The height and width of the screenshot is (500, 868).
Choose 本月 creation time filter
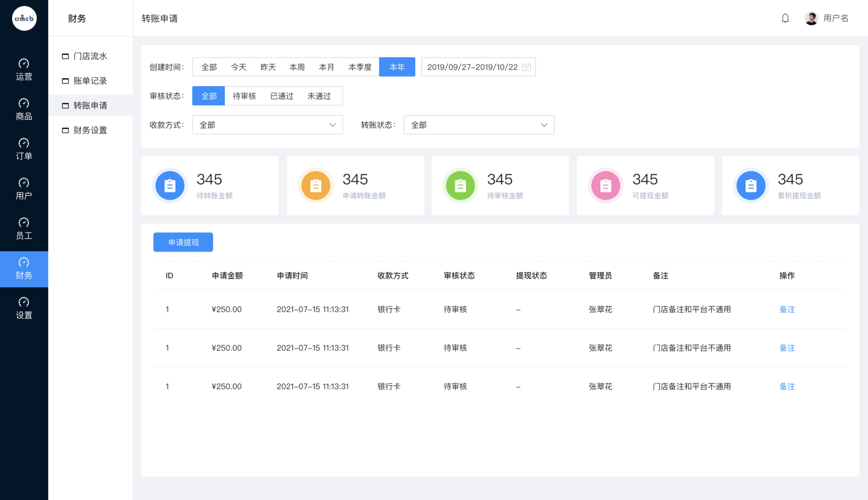pyautogui.click(x=327, y=67)
